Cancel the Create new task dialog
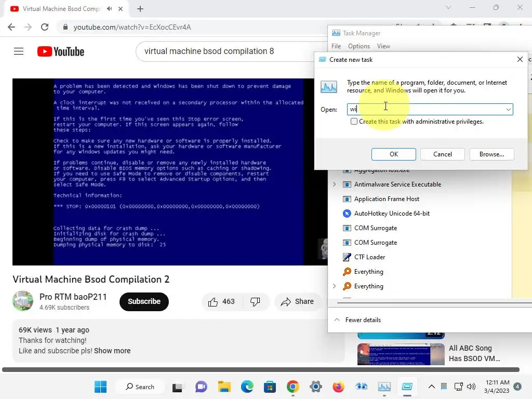This screenshot has width=532, height=399. [x=443, y=154]
